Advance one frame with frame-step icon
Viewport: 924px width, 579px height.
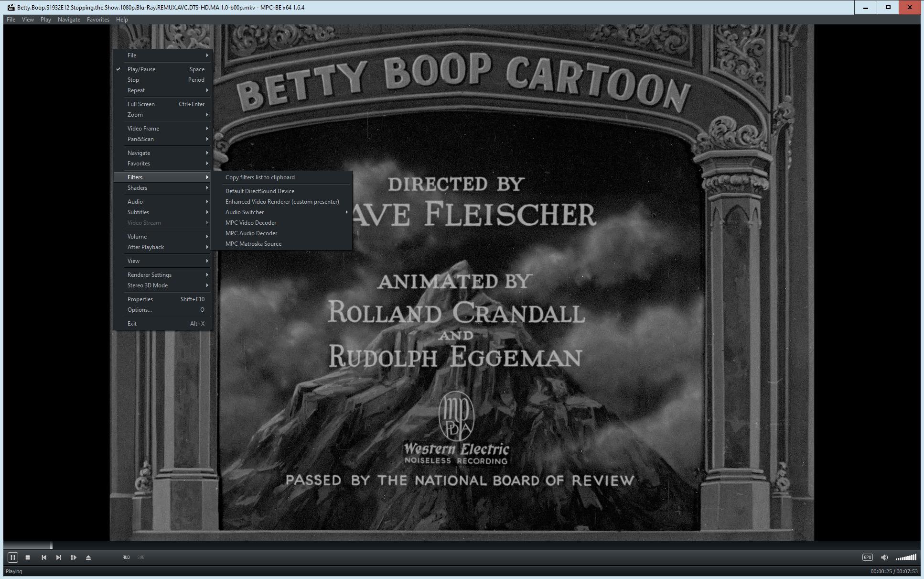[74, 557]
